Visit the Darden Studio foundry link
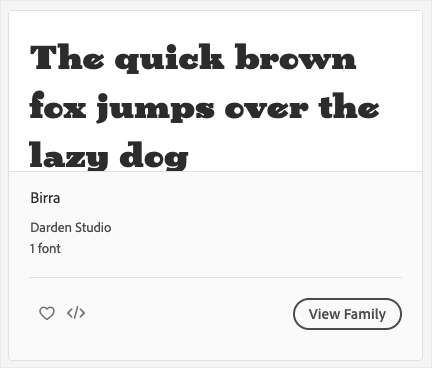Screen dimensions: 432x368 pyautogui.click(x=71, y=228)
